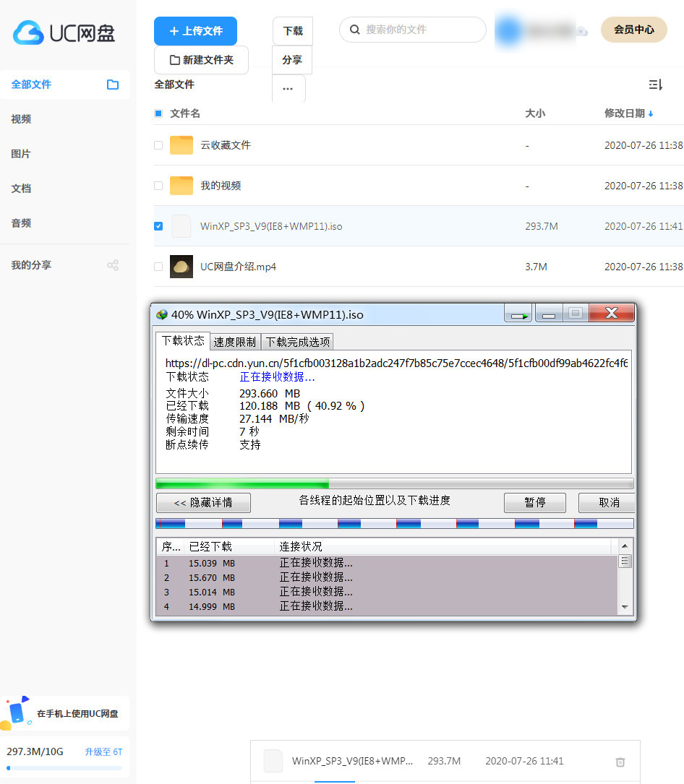Screen dimensions: 684x784
Task: Click the 上传文件 upload button
Action: tap(195, 31)
